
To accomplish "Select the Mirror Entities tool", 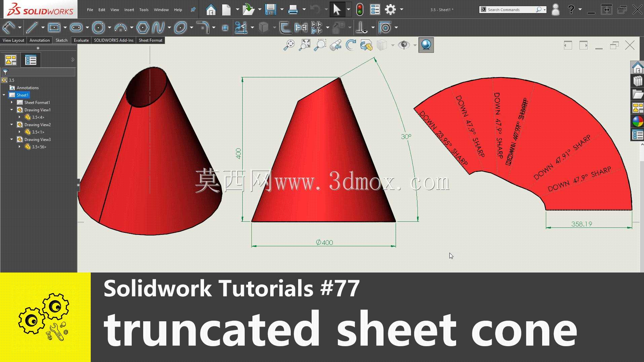I will (301, 28).
